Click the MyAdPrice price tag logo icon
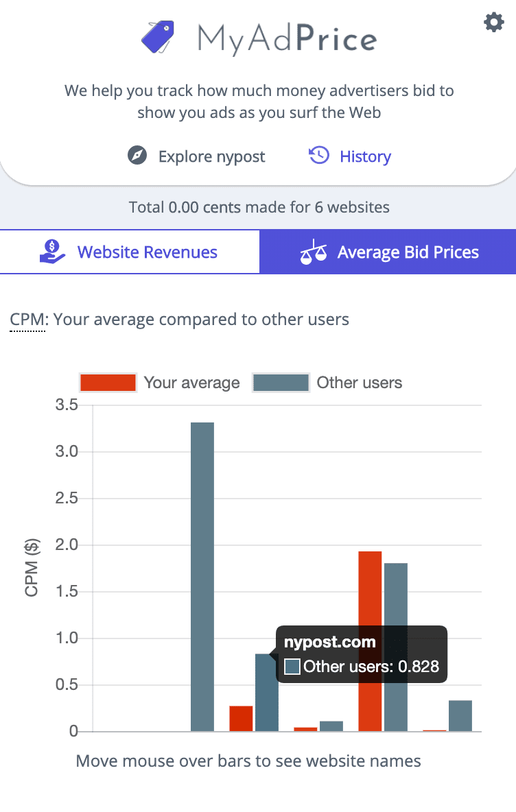Screen dimensions: 516x812 pos(157,36)
